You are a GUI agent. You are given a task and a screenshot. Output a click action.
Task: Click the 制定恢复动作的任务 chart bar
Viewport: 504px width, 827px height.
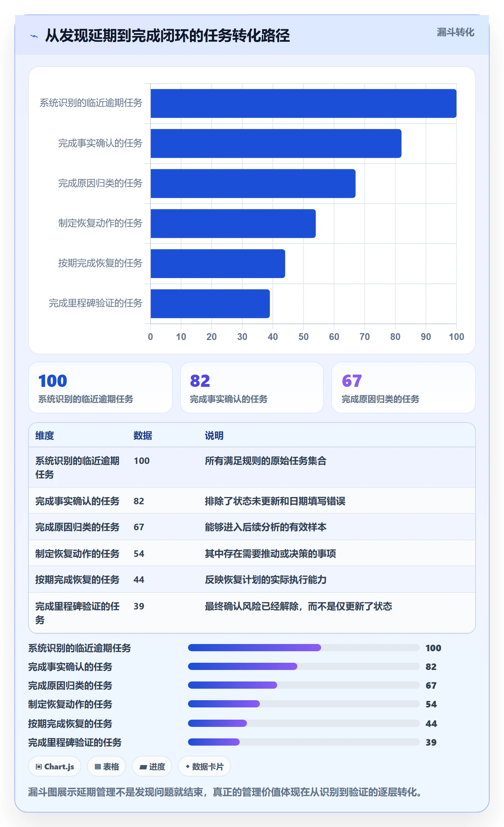click(233, 223)
